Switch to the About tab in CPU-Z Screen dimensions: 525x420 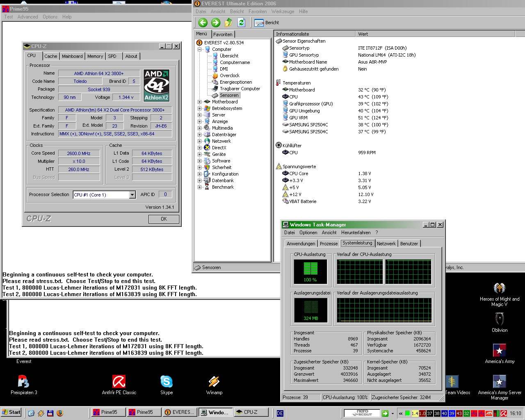coord(131,56)
